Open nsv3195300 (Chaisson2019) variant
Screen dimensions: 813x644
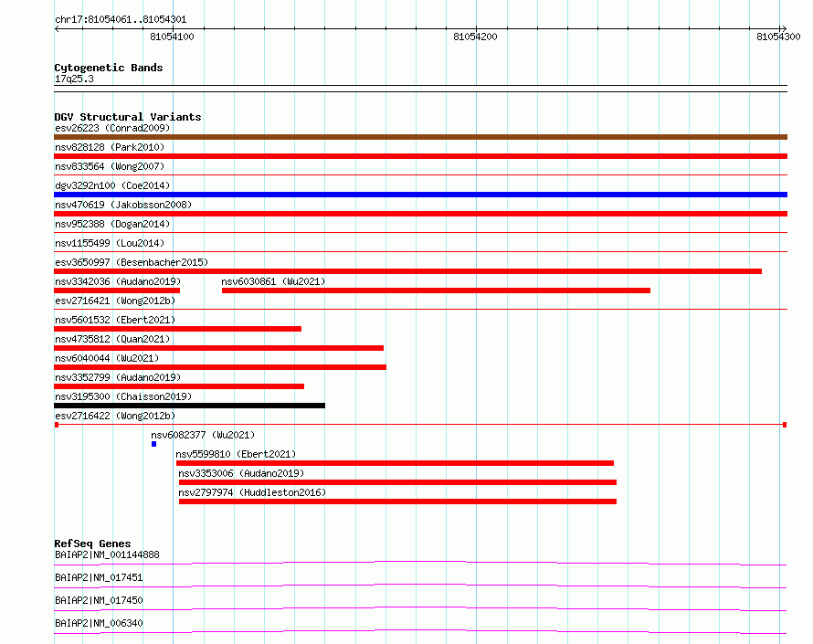(x=123, y=396)
